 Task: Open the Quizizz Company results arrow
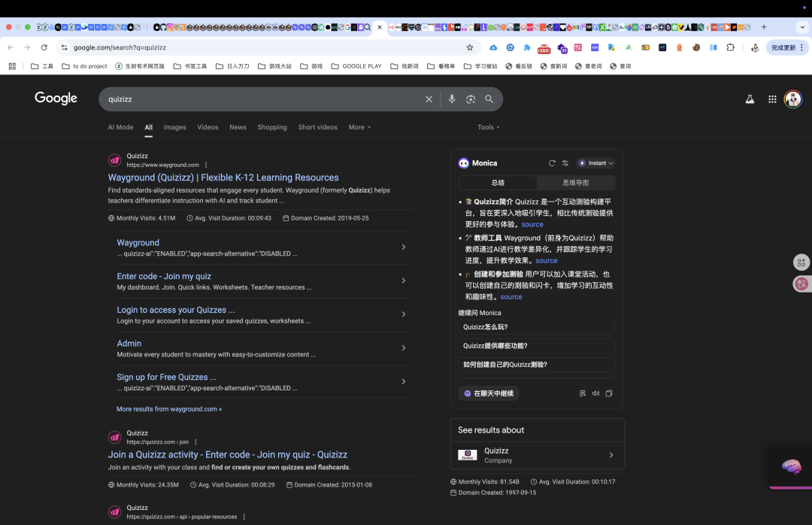coord(611,455)
